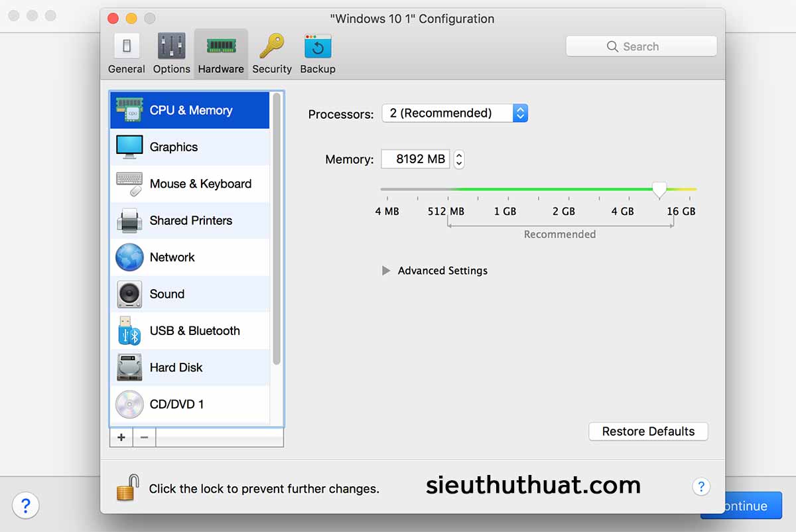This screenshot has height=532, width=796.
Task: Click the Network globe icon
Action: (129, 257)
